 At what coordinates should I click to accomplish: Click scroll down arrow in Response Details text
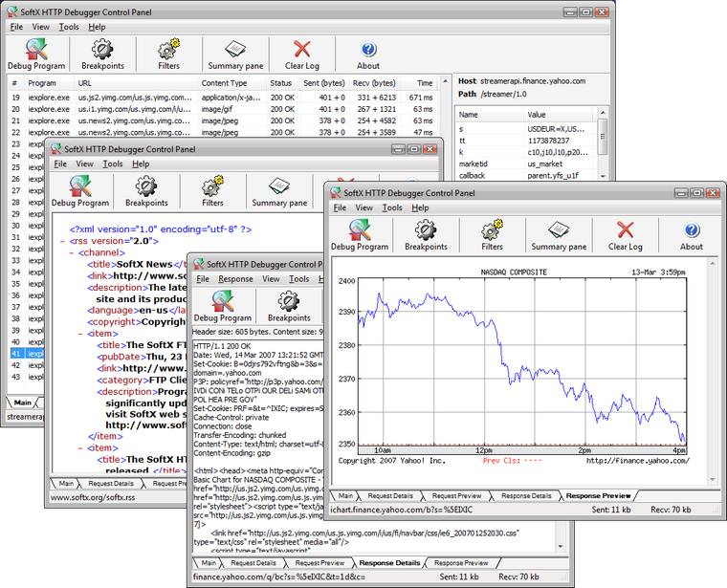pyautogui.click(x=561, y=547)
